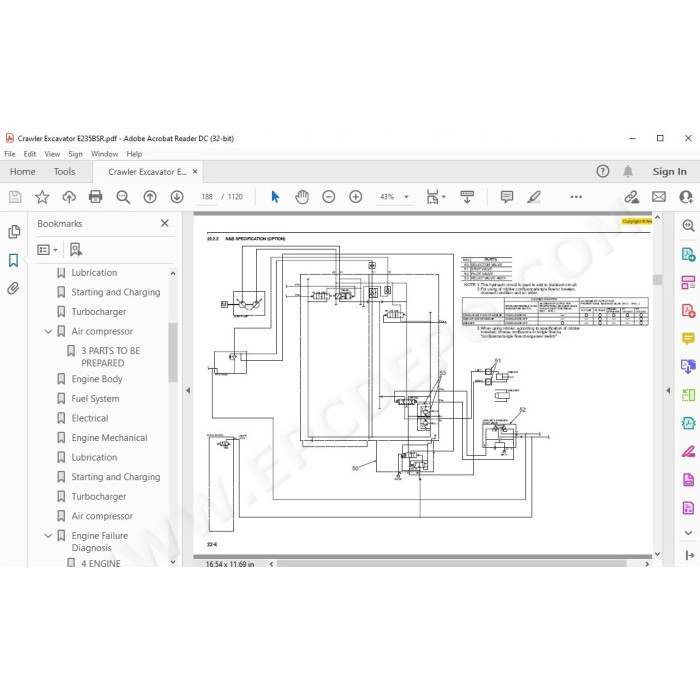Screen dimensions: 700x700
Task: Open search tool in right pane
Action: tap(688, 225)
